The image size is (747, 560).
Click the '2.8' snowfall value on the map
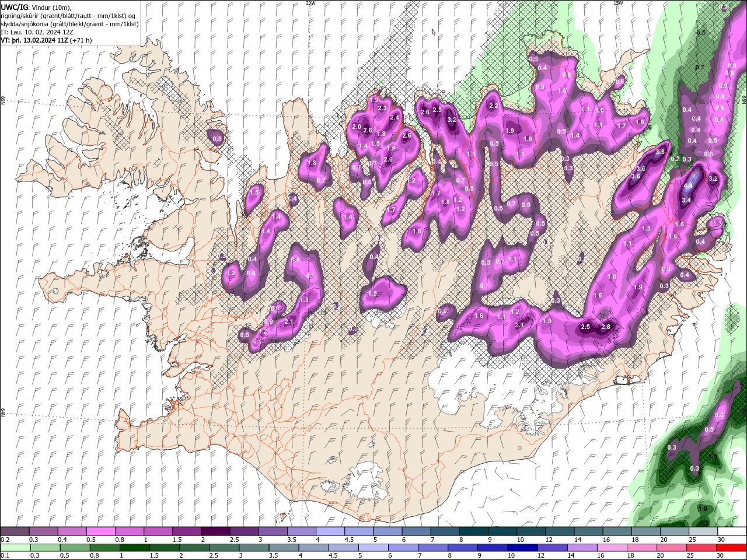606,327
